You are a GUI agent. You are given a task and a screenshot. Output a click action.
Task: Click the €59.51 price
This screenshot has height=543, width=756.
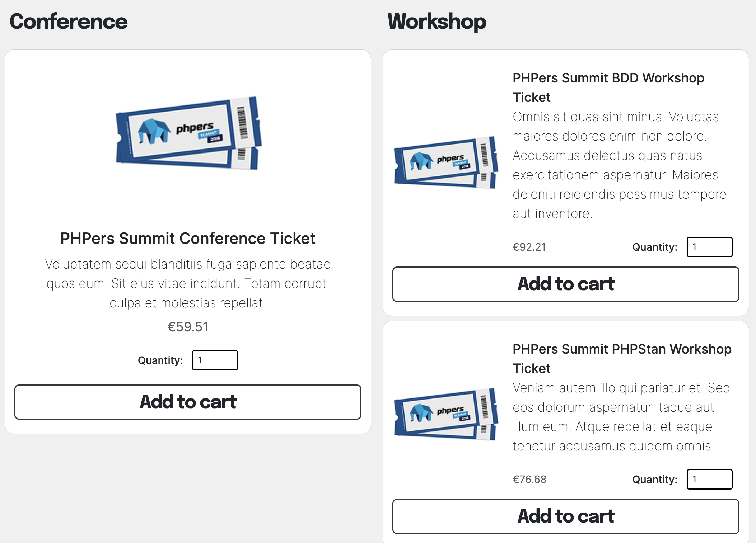point(188,327)
